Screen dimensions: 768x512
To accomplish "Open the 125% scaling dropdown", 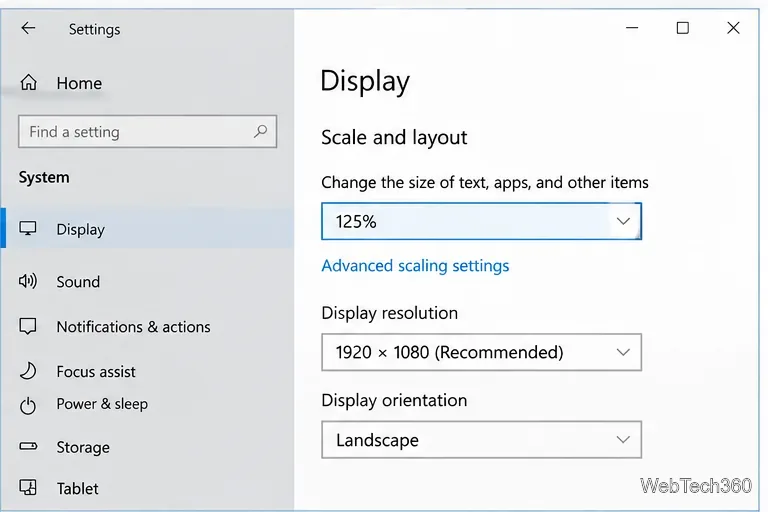I will pos(481,221).
